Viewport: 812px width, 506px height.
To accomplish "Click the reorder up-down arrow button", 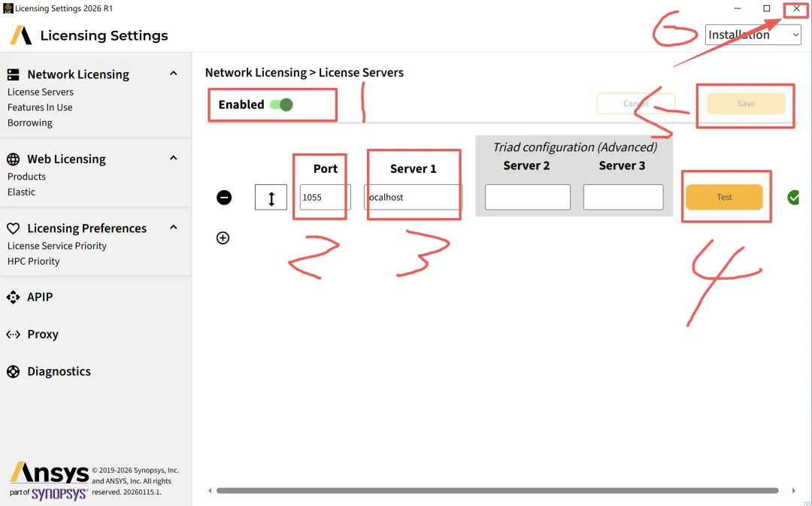I will tap(271, 197).
